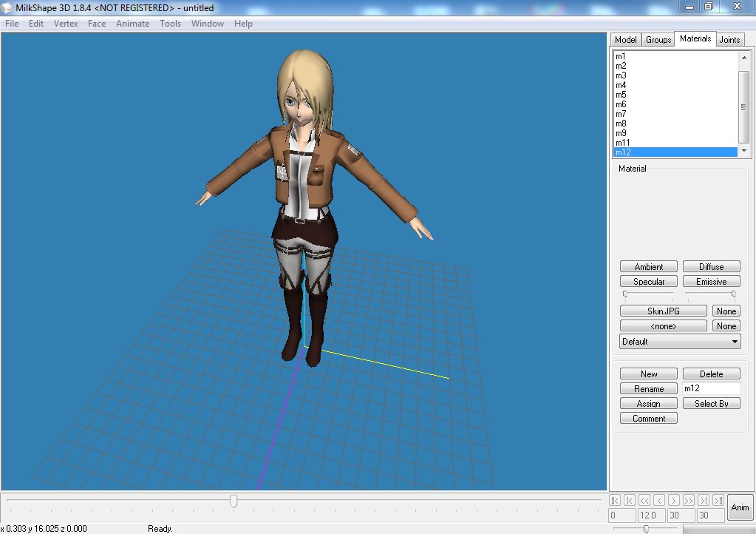
Task: Click the |< previous keyframe button
Action: click(x=630, y=500)
